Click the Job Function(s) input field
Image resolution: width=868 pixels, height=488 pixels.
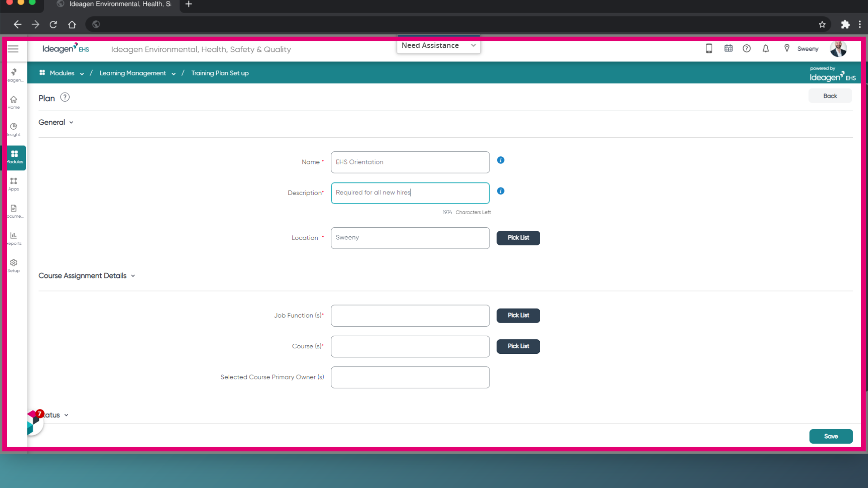click(x=410, y=316)
